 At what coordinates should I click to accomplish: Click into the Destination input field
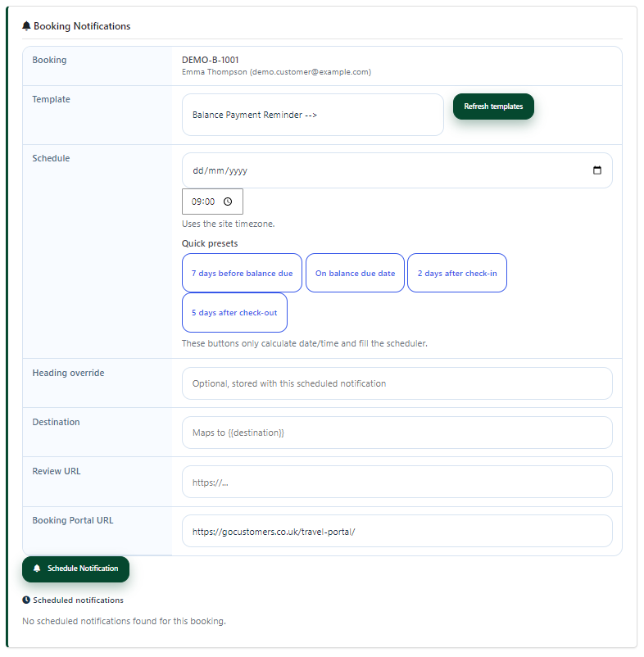397,433
